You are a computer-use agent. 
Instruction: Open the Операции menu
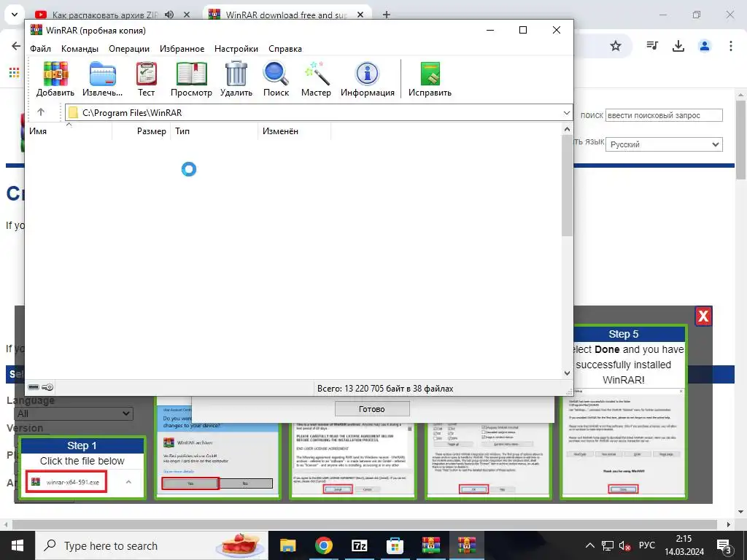pos(129,49)
